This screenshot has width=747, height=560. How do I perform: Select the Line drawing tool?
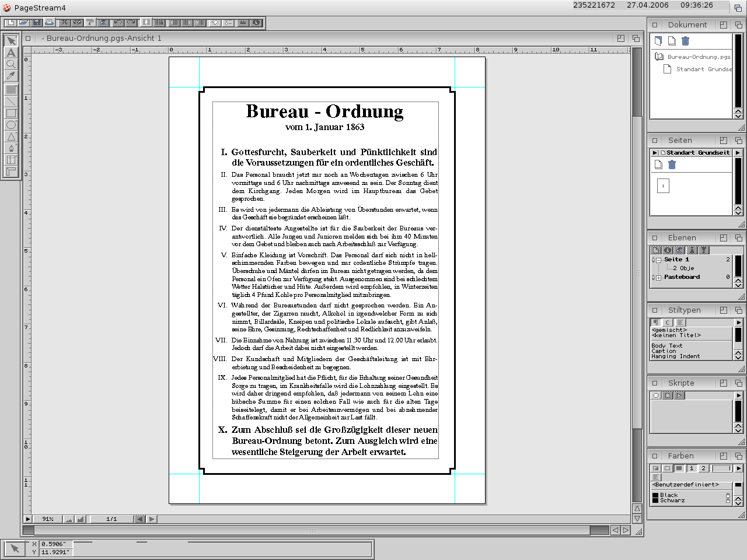(x=11, y=101)
